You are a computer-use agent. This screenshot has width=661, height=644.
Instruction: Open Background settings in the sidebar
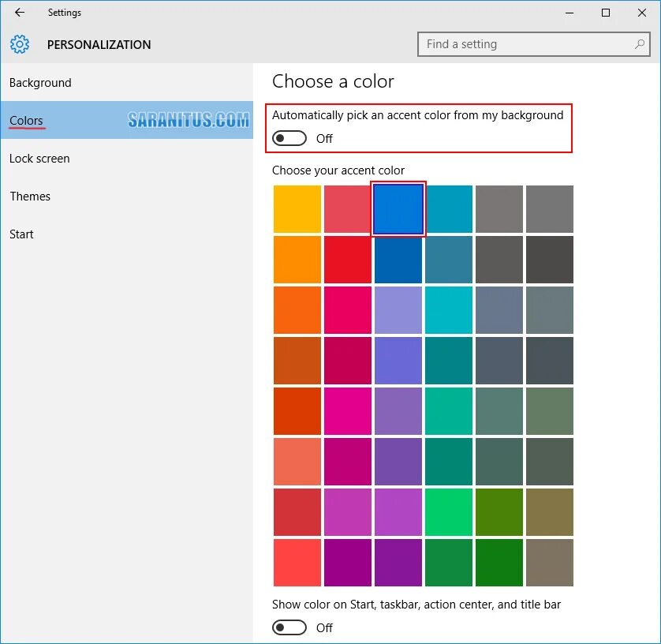tap(40, 82)
